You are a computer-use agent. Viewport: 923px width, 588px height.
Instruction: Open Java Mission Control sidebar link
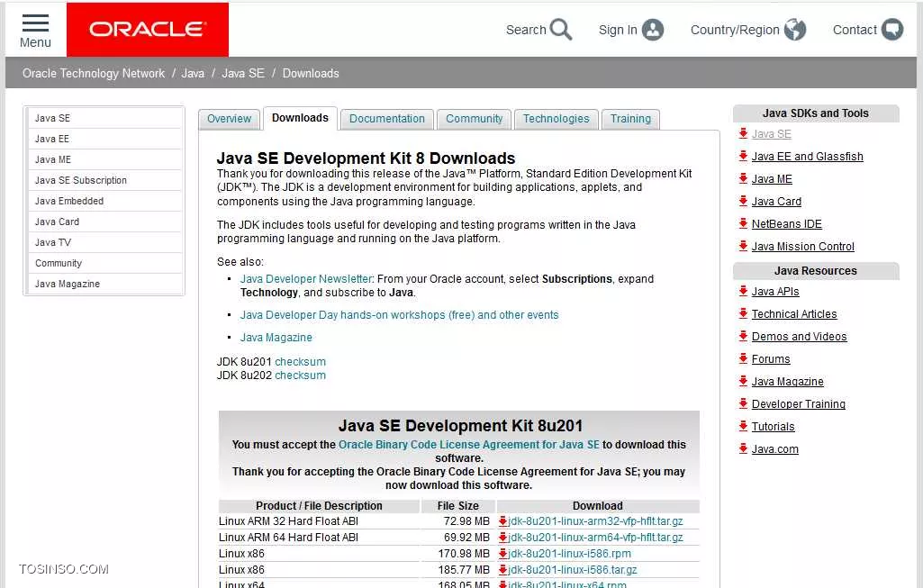click(x=803, y=247)
